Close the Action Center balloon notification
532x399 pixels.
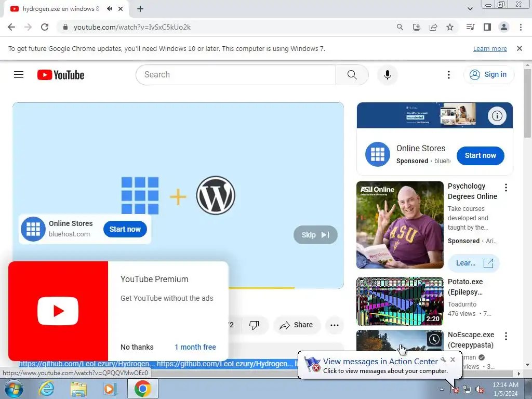click(x=453, y=360)
